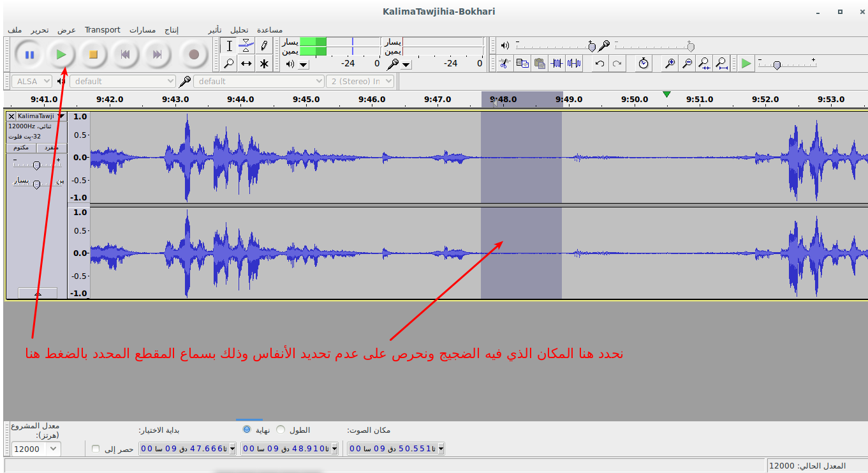Skip to end of the track
Image resolution: width=868 pixels, height=473 pixels.
tap(157, 54)
